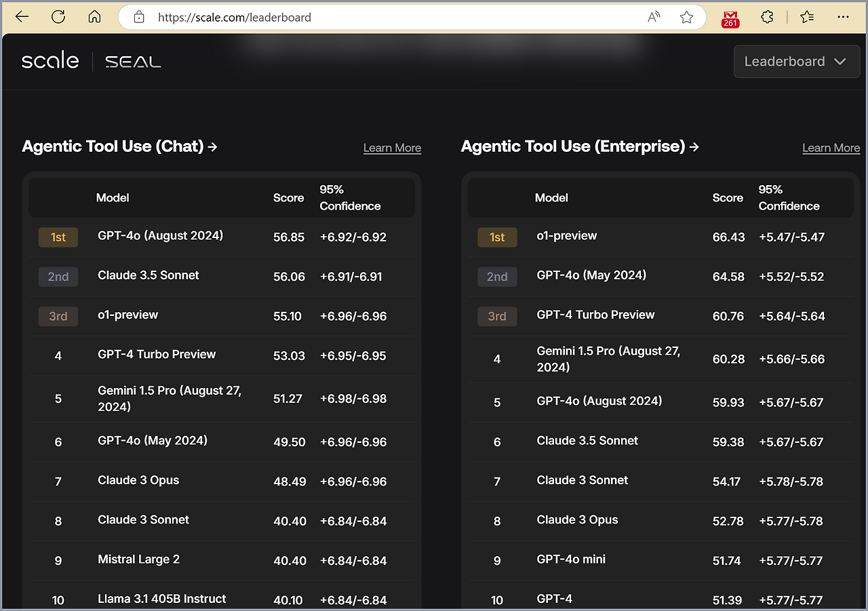Refresh the page with the reload icon
This screenshot has width=868, height=611.
tap(58, 17)
